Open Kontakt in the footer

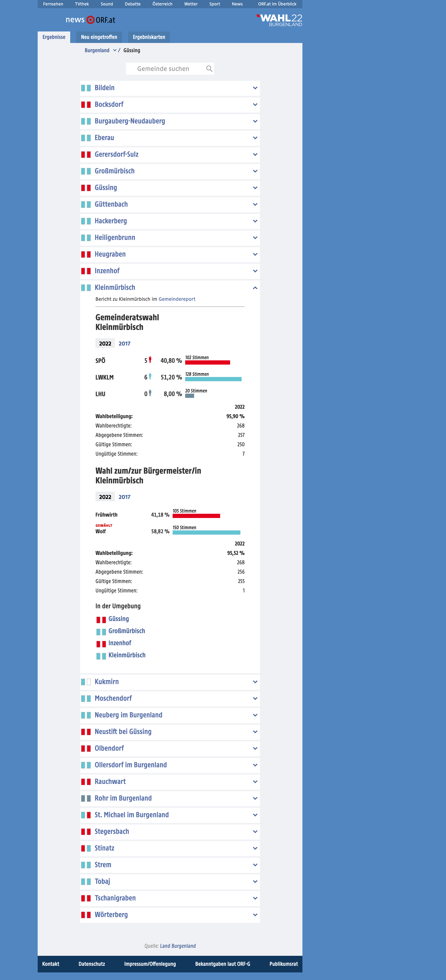(x=51, y=964)
